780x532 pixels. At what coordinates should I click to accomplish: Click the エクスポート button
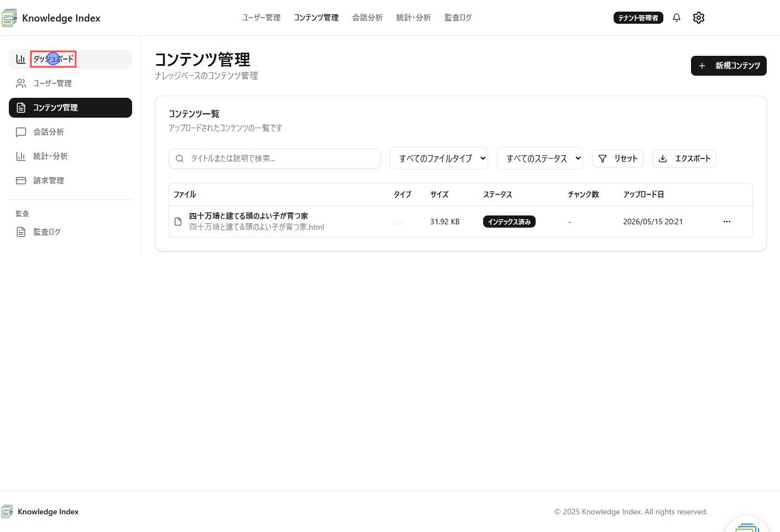[x=684, y=159]
